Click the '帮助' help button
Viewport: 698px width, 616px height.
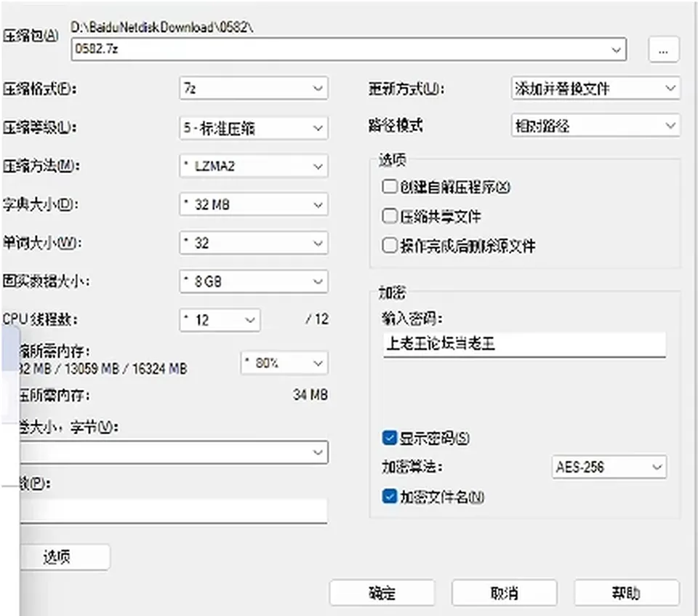pos(627,593)
